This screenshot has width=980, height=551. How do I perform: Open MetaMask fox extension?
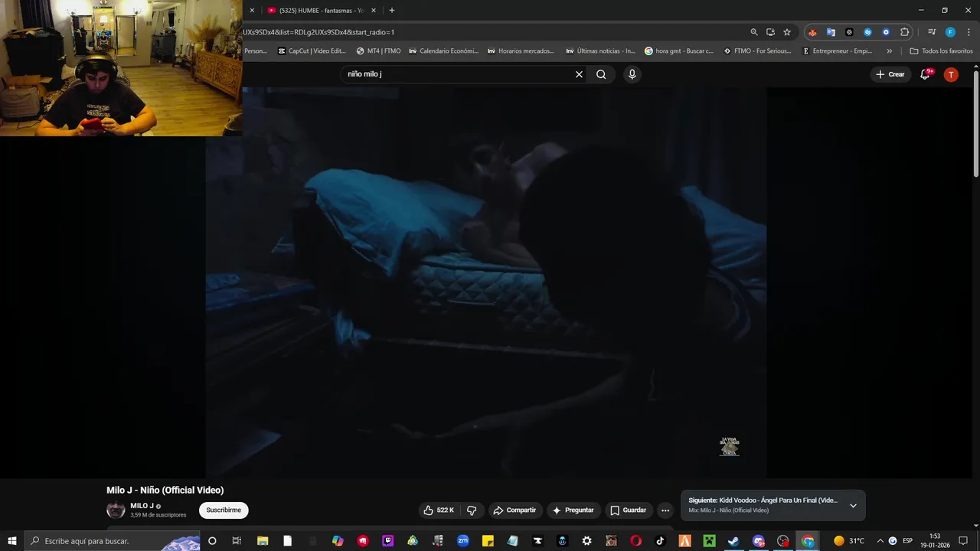pyautogui.click(x=812, y=32)
